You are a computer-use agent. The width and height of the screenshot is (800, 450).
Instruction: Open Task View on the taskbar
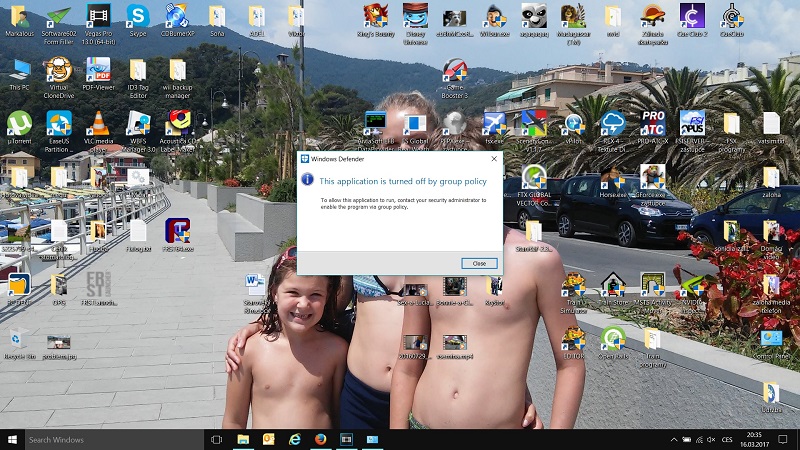(x=216, y=440)
